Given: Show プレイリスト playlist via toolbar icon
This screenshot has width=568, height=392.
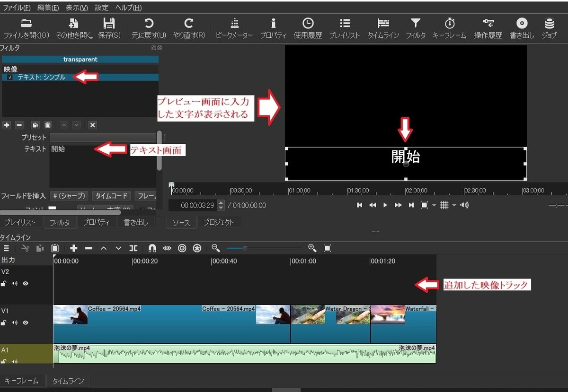Looking at the screenshot, I should pos(345,24).
